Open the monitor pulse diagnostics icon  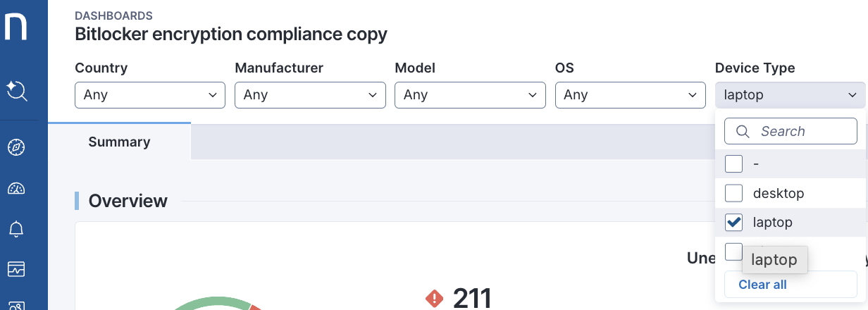(x=16, y=269)
